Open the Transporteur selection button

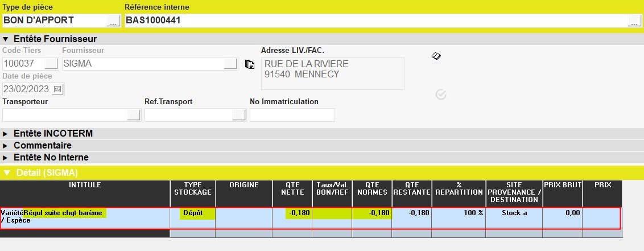pyautogui.click(x=133, y=115)
